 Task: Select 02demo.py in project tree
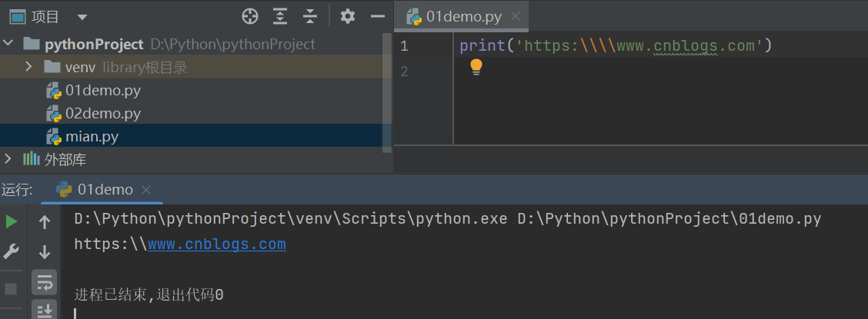click(102, 114)
